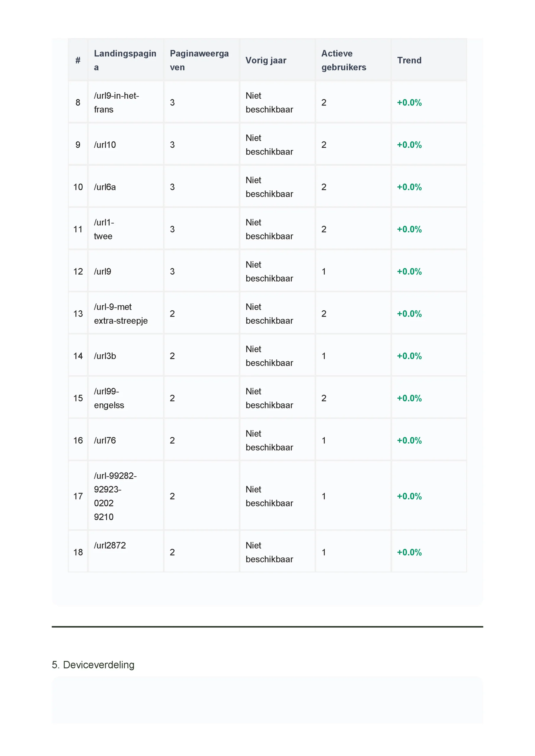Open the /url2872 landing page link

[x=110, y=545]
